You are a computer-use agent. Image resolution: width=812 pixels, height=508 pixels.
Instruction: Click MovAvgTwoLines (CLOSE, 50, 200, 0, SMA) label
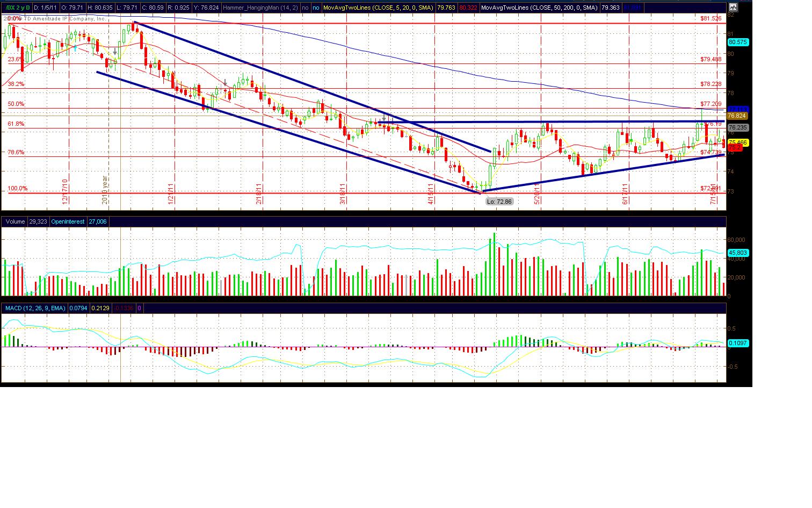point(539,8)
